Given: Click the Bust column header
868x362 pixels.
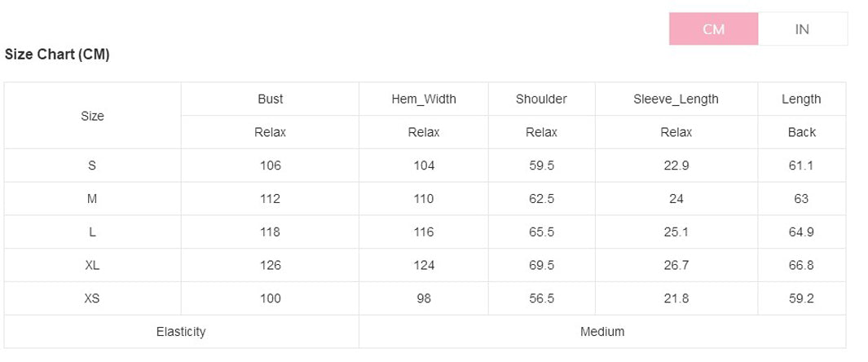Looking at the screenshot, I should coord(270,99).
